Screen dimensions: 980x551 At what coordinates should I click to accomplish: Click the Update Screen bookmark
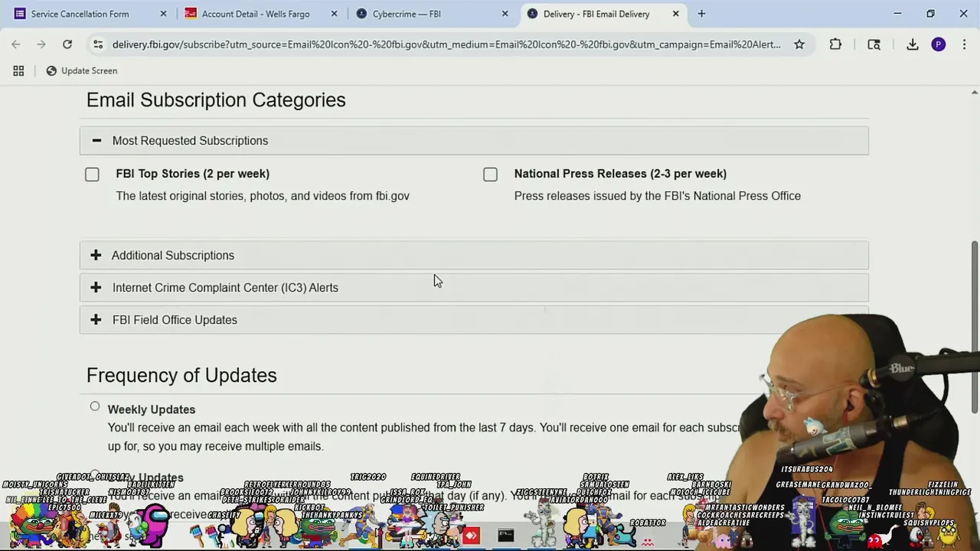pos(82,70)
